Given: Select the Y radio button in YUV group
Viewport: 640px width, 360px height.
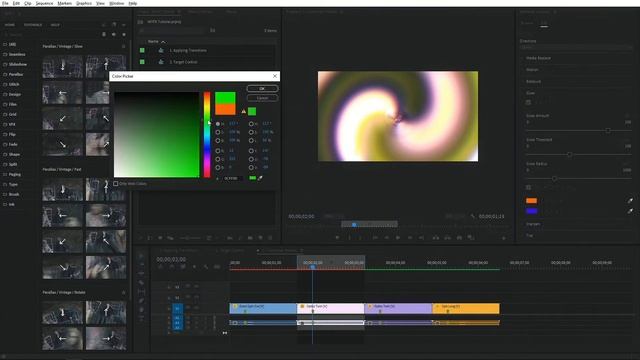Looking at the screenshot, I should tap(251, 151).
